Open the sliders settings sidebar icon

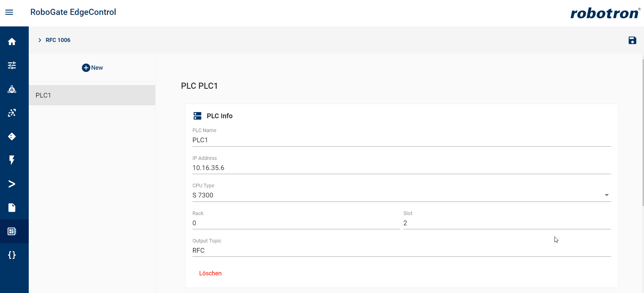point(12,65)
